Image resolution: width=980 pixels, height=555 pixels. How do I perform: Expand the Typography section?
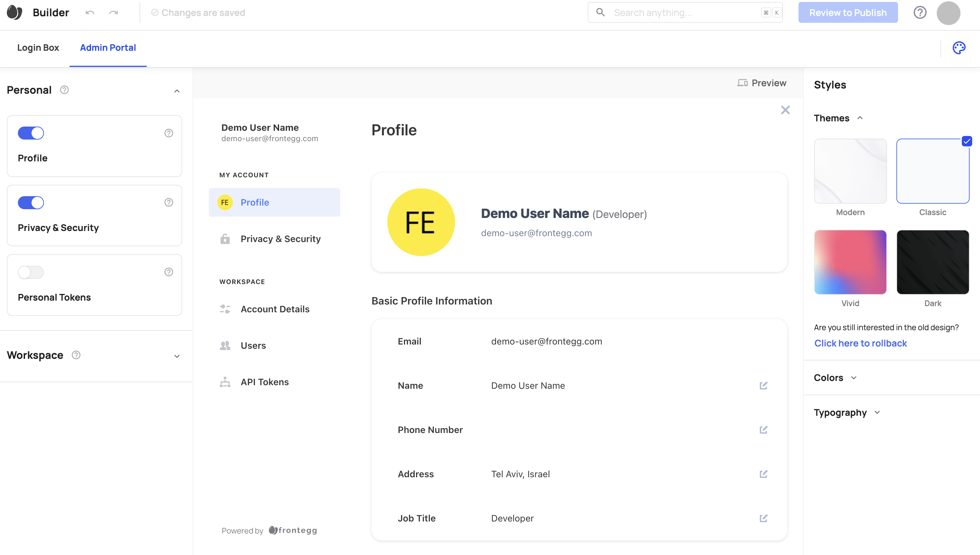point(847,412)
